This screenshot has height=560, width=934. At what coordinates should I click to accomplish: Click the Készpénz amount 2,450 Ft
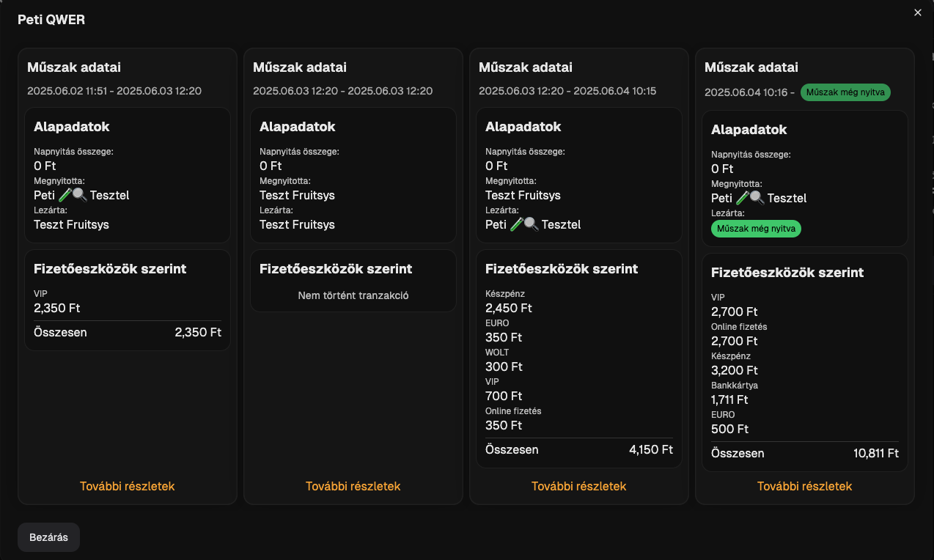click(508, 308)
